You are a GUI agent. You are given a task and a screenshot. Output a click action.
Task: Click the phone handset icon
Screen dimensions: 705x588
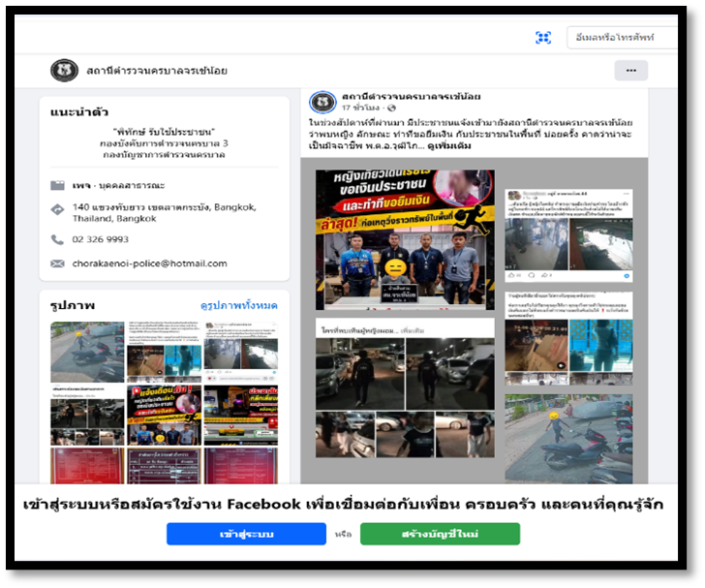pos(57,239)
